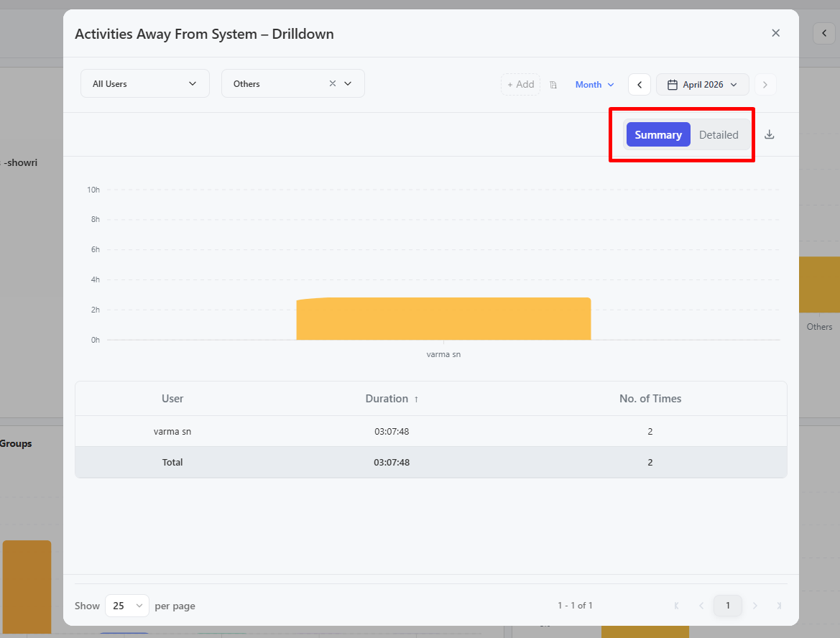Viewport: 840px width, 638px height.
Task: Open the April 2026 date picker
Action: click(x=702, y=85)
